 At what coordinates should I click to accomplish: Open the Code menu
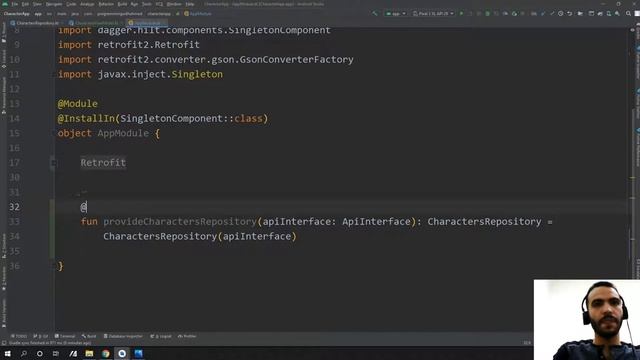click(71, 4)
